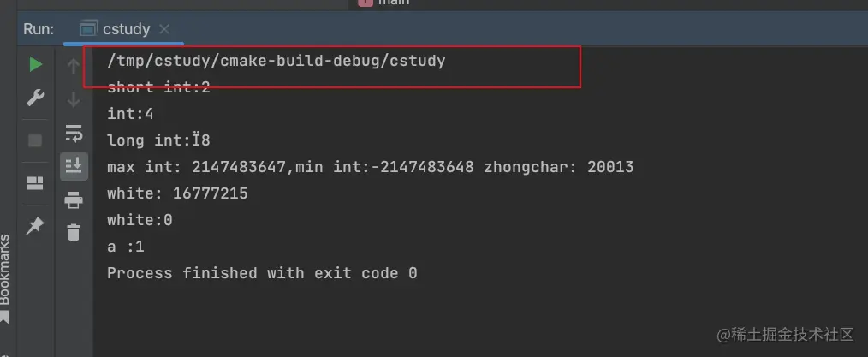Rerun cstudy with the green play icon
This screenshot has height=357, width=868.
tap(35, 65)
